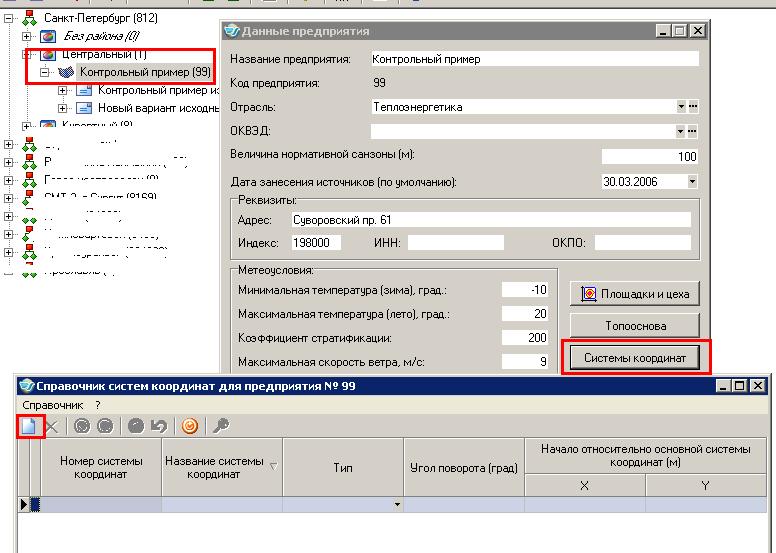This screenshot has width=776, height=553.
Task: Click the undo arrow icon in the toolbar
Action: coord(157,426)
